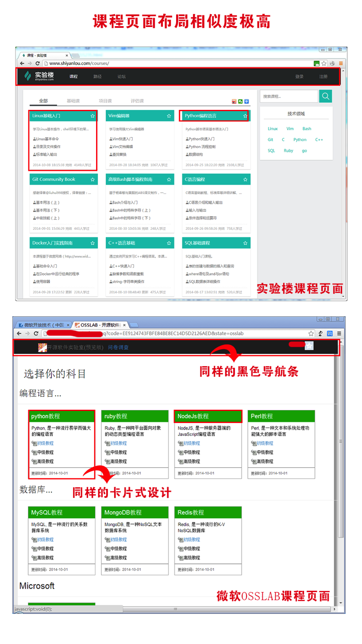Select the Vim technology tag
The height and width of the screenshot is (644, 362).
pos(290,129)
